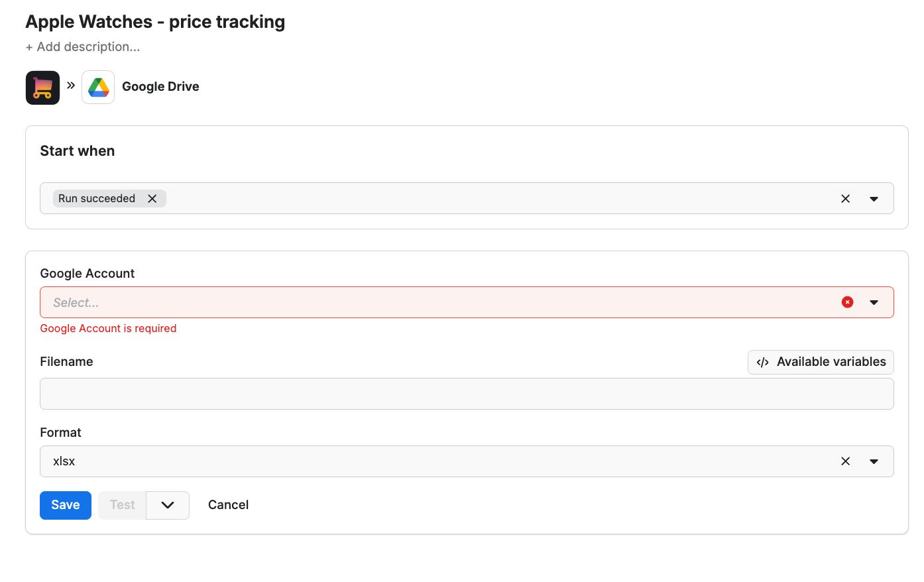
Task: Open the Google Account dropdown
Action: 874,302
